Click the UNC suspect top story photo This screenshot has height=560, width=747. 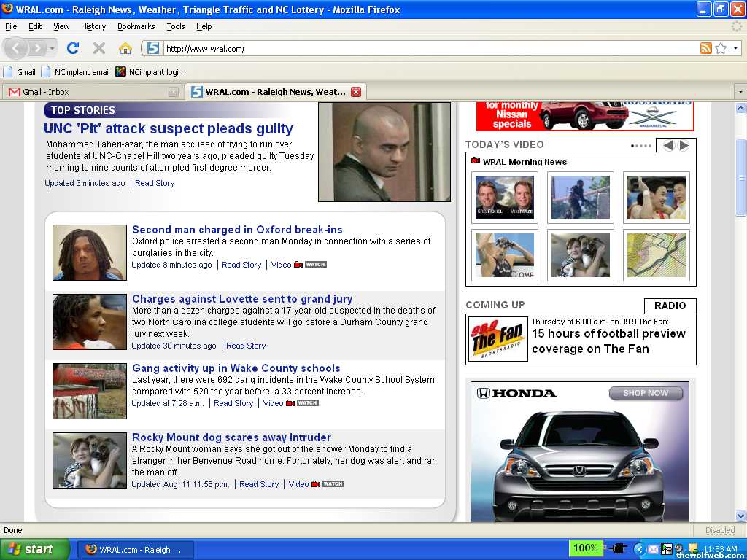tap(384, 152)
